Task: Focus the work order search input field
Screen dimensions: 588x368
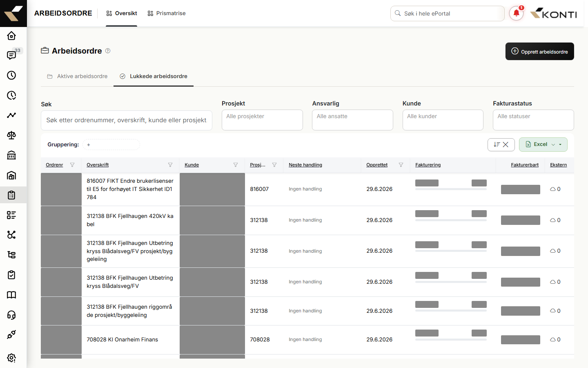Action: point(126,120)
